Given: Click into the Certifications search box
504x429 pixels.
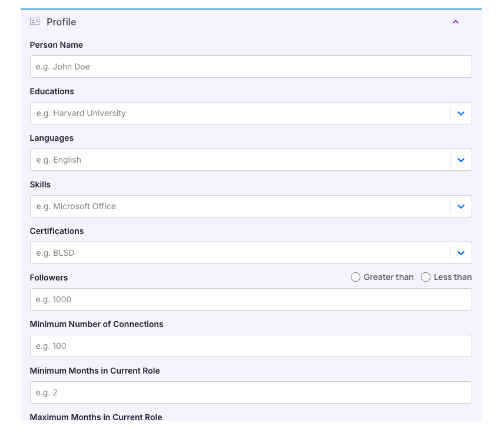Looking at the screenshot, I should 239,253.
